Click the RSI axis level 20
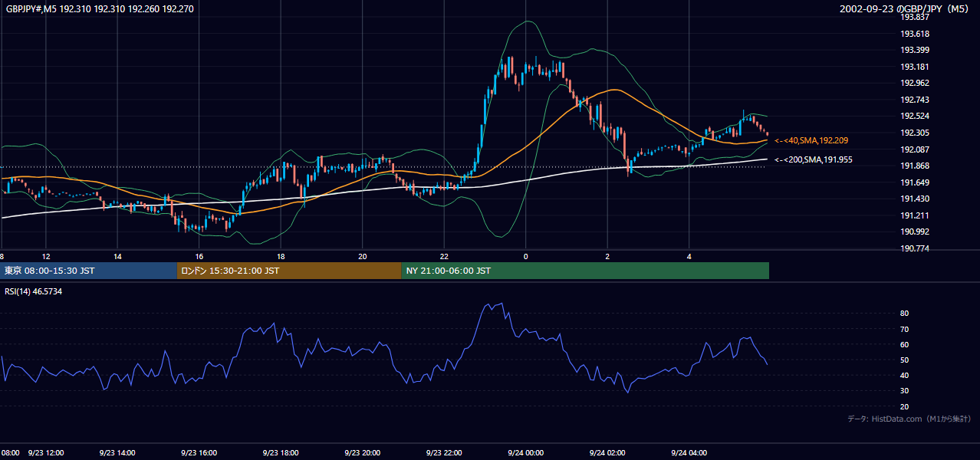The width and height of the screenshot is (980, 460). click(x=904, y=406)
